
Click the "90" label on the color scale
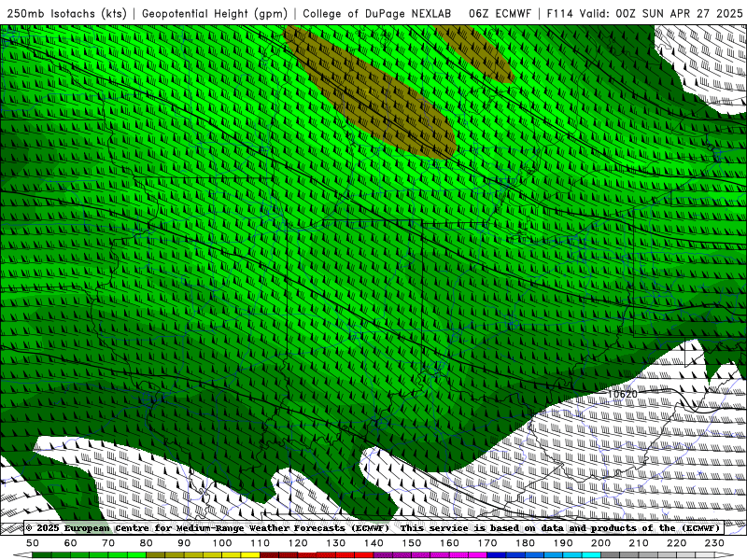pyautogui.click(x=184, y=543)
